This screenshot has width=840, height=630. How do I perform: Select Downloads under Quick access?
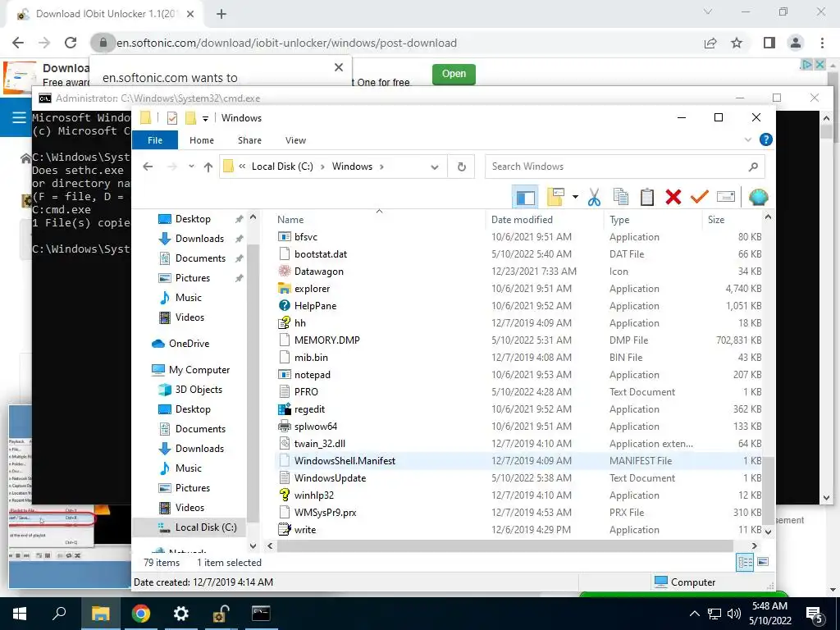199,239
